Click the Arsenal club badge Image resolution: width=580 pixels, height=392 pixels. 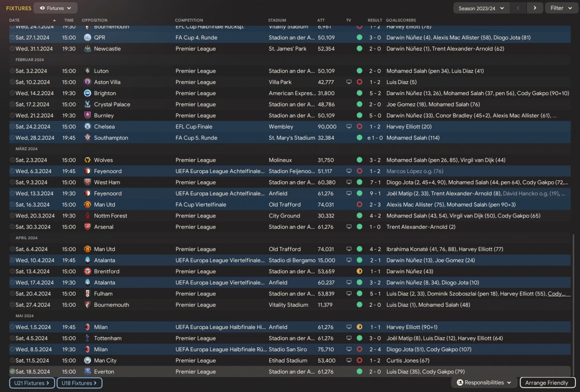tap(87, 227)
